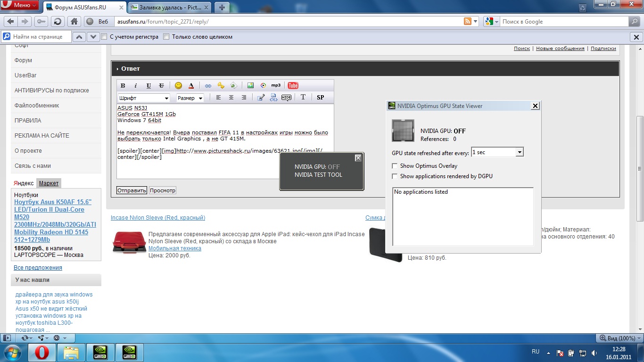644x362 pixels.
Task: Click in the address bar URL field
Action: coord(288,22)
